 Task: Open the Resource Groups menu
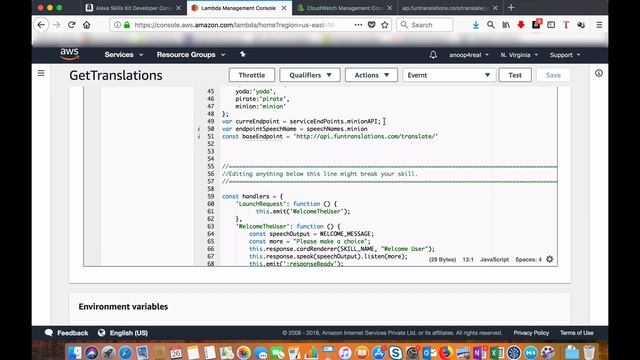click(x=191, y=55)
